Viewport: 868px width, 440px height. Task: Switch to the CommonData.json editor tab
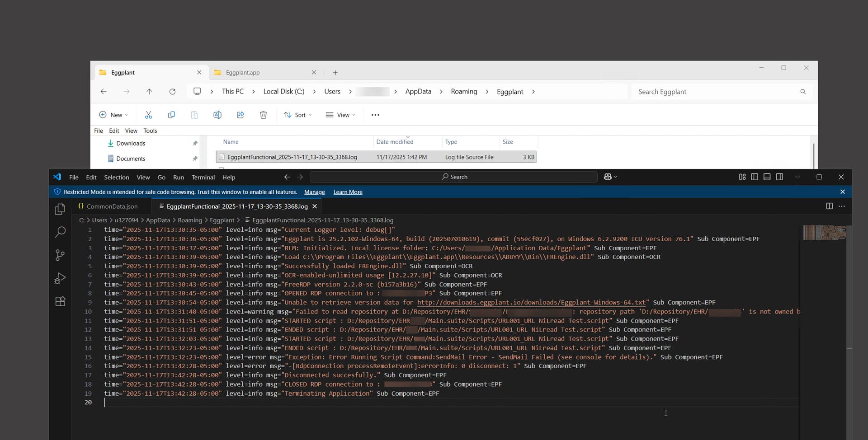112,206
